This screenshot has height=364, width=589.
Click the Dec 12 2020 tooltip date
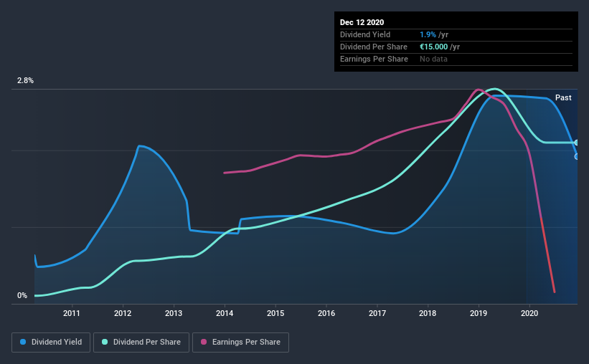click(362, 22)
